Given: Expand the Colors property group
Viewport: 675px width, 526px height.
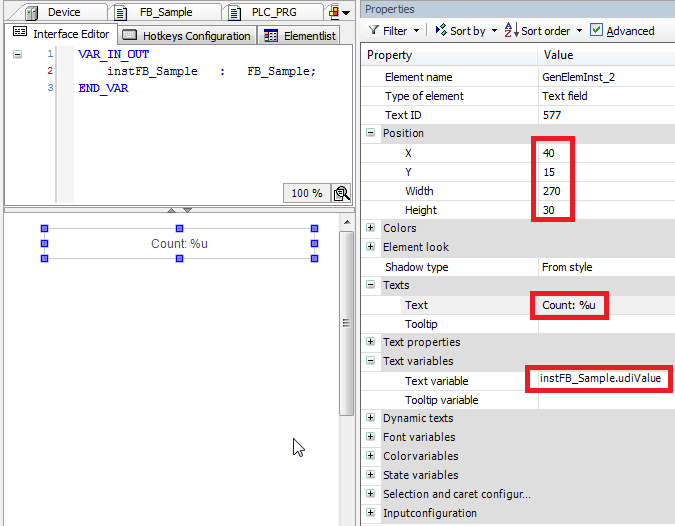Looking at the screenshot, I should click(x=371, y=228).
